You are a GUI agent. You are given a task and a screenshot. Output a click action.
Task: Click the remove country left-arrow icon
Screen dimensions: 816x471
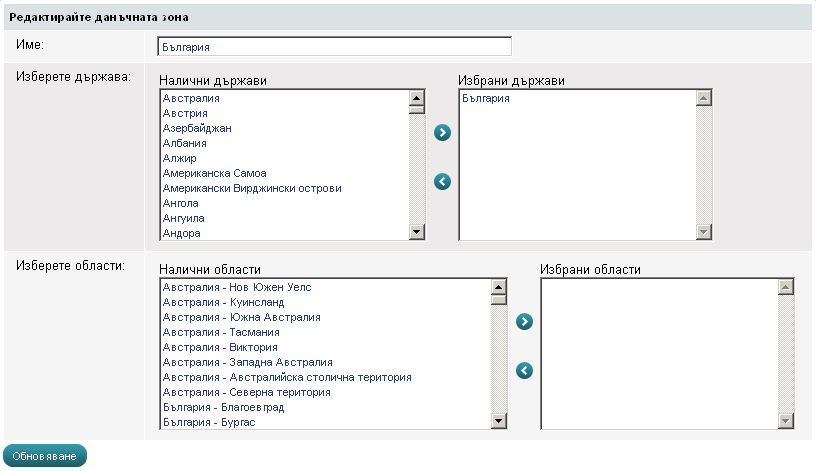[x=443, y=181]
